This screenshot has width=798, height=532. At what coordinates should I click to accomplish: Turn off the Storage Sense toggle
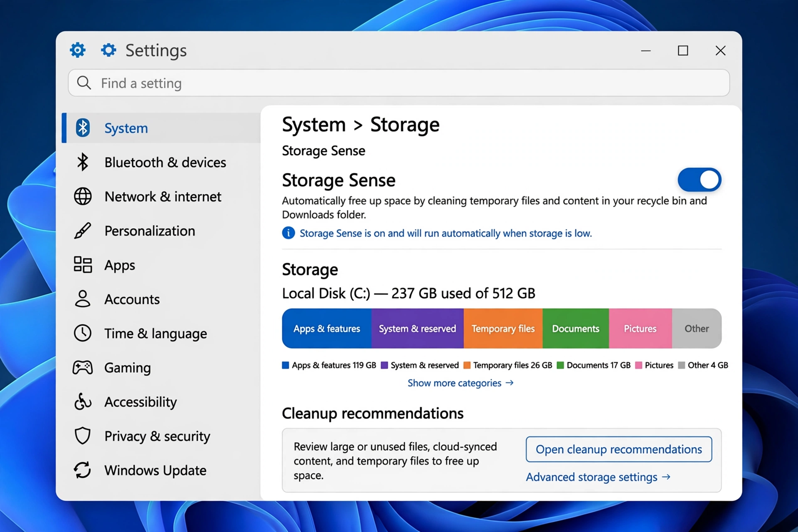(x=699, y=180)
